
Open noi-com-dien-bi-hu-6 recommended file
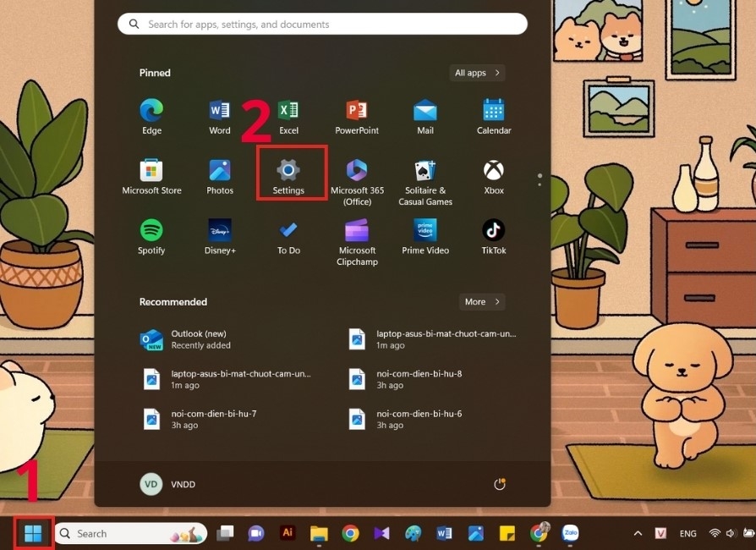click(406, 419)
